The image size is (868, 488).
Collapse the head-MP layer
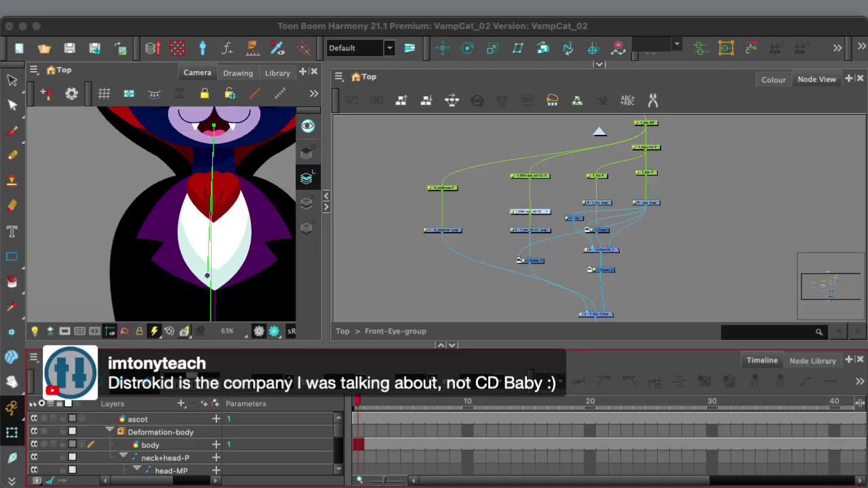coord(136,469)
